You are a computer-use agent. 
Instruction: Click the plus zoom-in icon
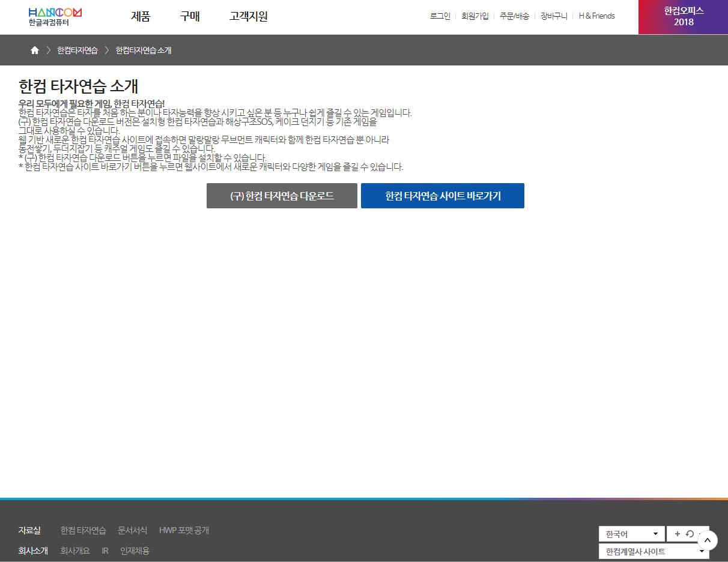[x=678, y=534]
